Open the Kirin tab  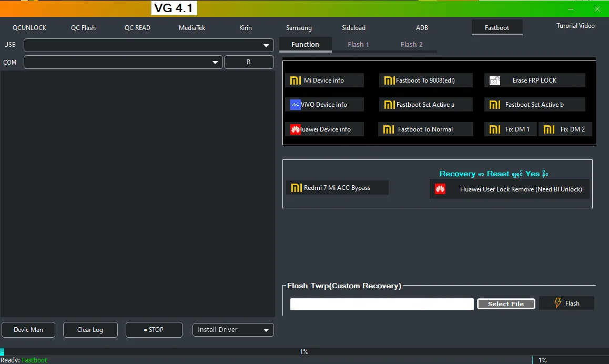(246, 27)
